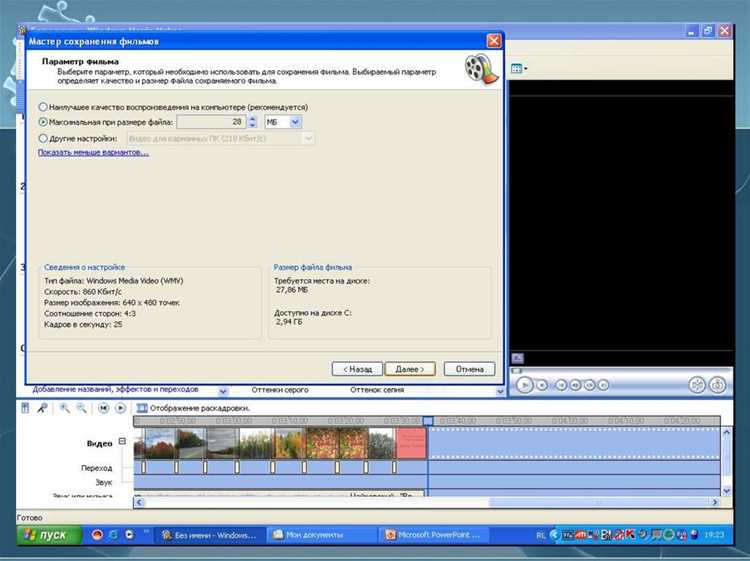Click the set audio levels icon

[25, 408]
